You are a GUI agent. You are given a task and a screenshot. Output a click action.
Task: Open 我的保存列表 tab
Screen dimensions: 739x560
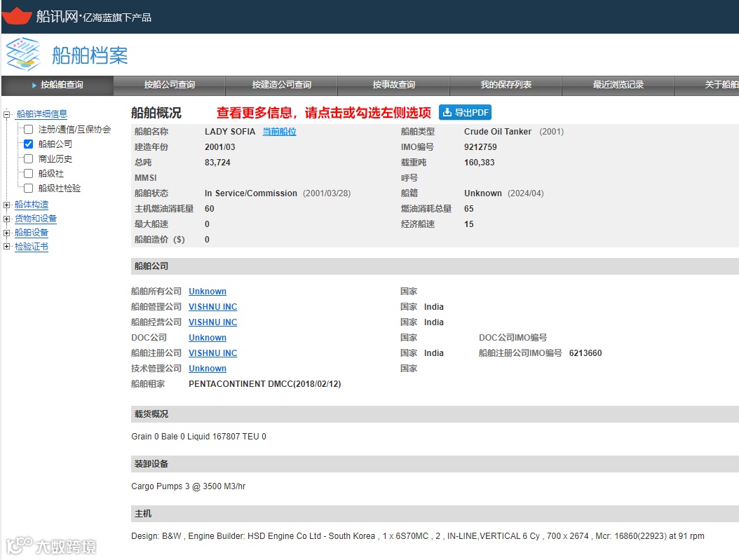point(506,86)
